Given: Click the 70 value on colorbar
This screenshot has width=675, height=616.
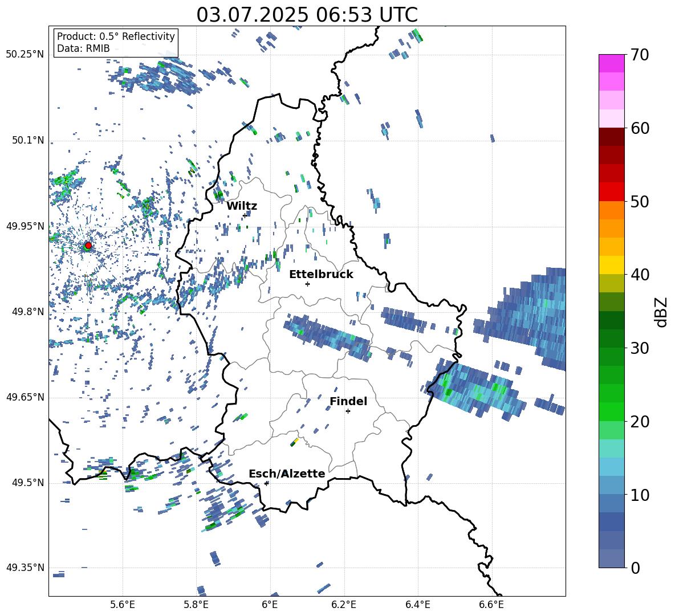Looking at the screenshot, I should pos(639,55).
